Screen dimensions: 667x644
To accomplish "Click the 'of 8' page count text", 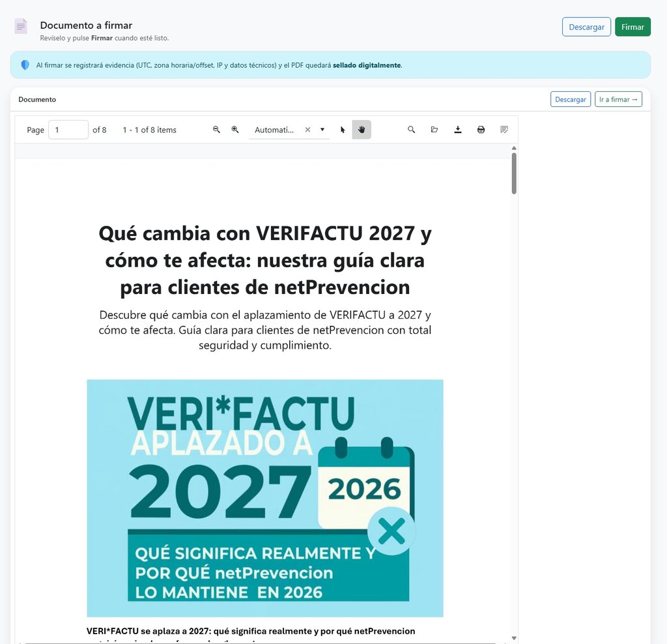I will pyautogui.click(x=100, y=130).
